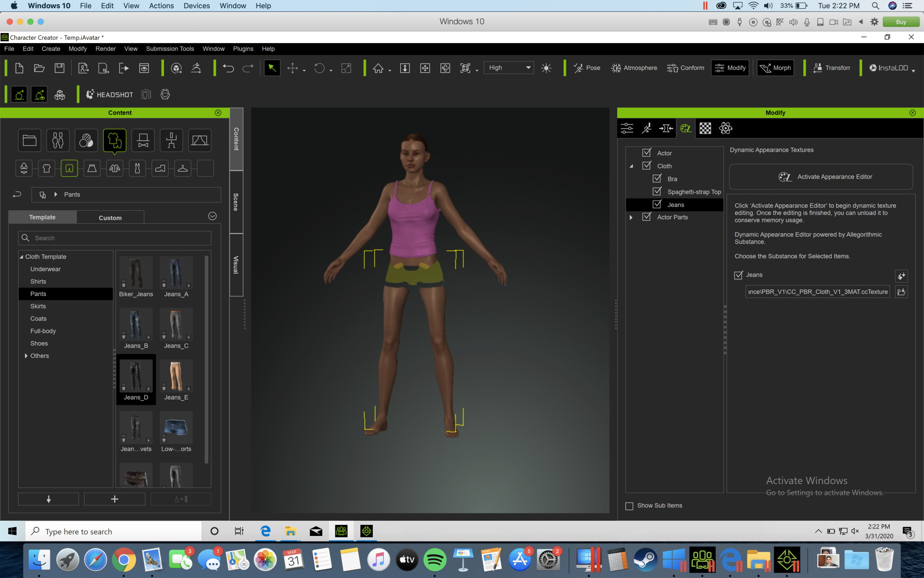
Task: Choose the Move tool in toolbar
Action: (292, 68)
